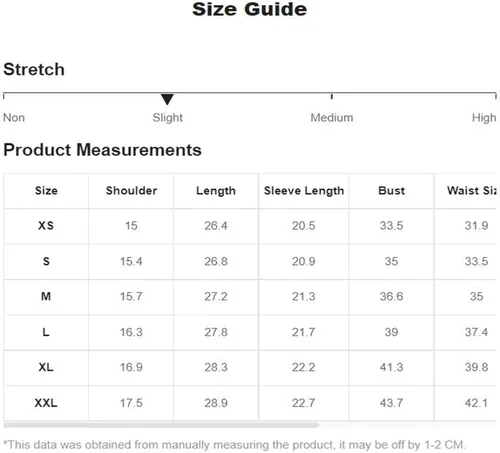Select the XXL size row label
The height and width of the screenshot is (453, 500).
click(46, 403)
